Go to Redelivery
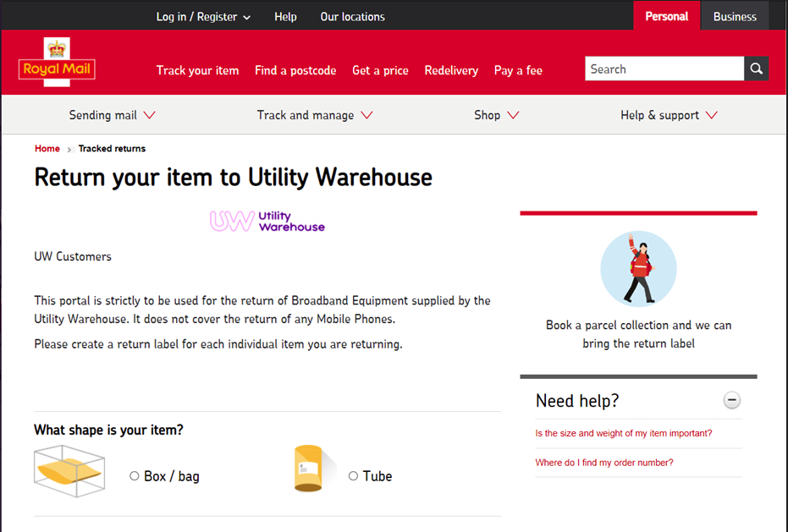The image size is (788, 532). (x=451, y=70)
